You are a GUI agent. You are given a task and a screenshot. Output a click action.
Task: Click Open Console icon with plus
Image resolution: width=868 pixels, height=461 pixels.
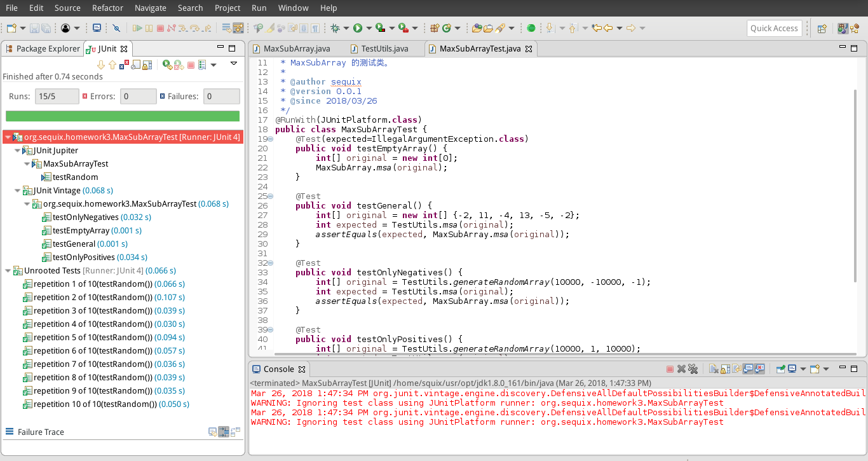pos(815,369)
